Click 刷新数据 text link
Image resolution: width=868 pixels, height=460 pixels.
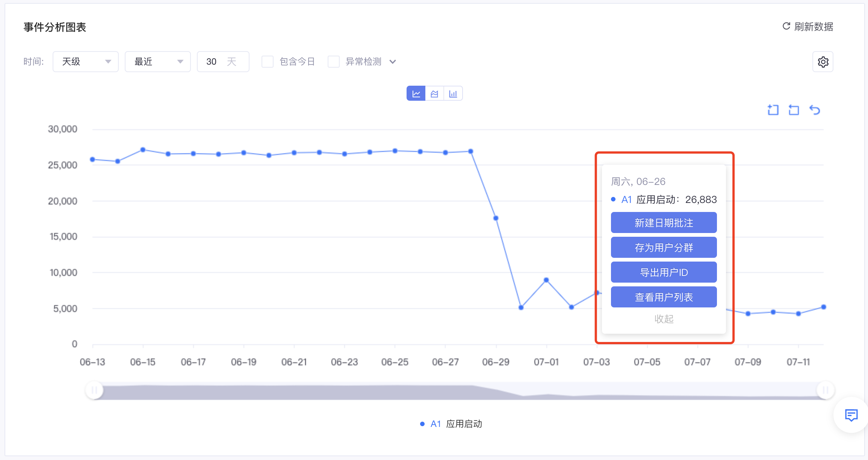click(x=814, y=27)
